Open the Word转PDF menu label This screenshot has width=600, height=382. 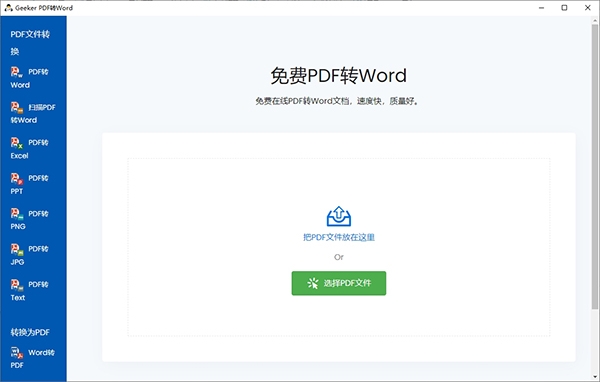click(x=33, y=359)
